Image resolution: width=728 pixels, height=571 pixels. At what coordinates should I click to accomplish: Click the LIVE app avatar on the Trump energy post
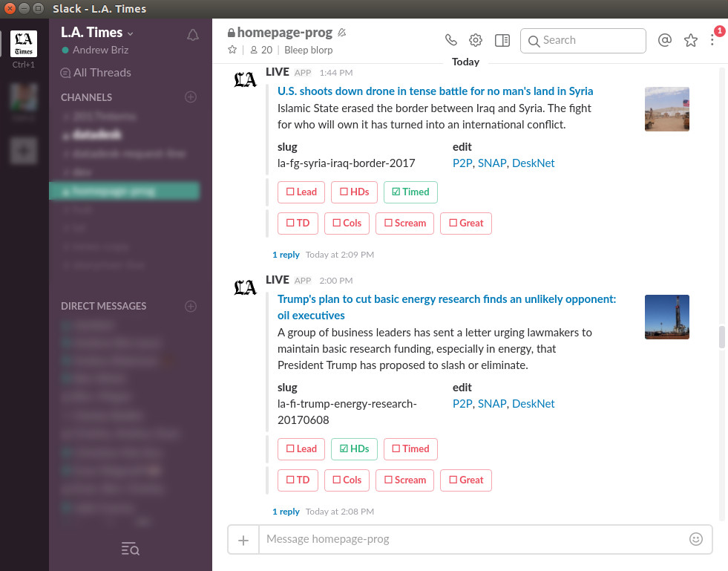tap(245, 287)
